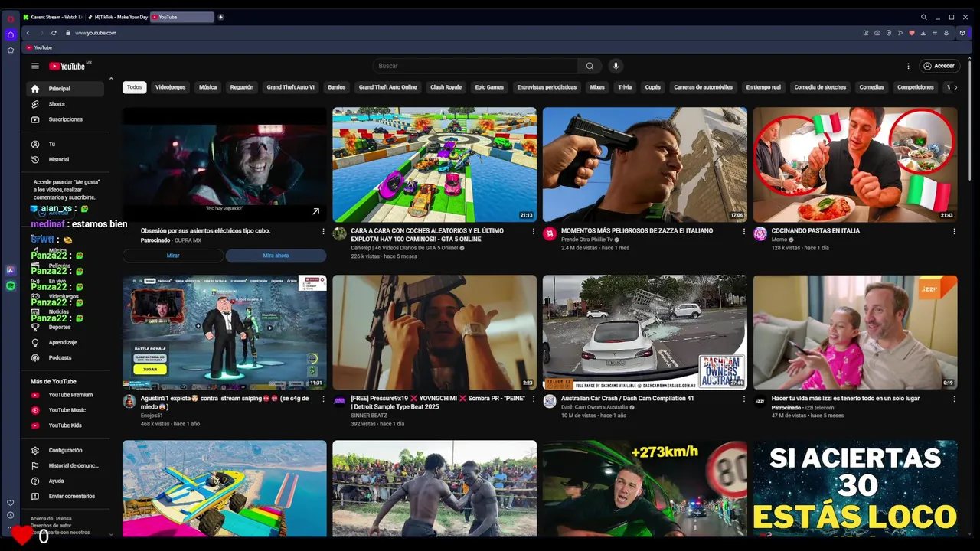This screenshot has width=980, height=551.
Task: Open a new tab with plus button
Action: coord(221,17)
